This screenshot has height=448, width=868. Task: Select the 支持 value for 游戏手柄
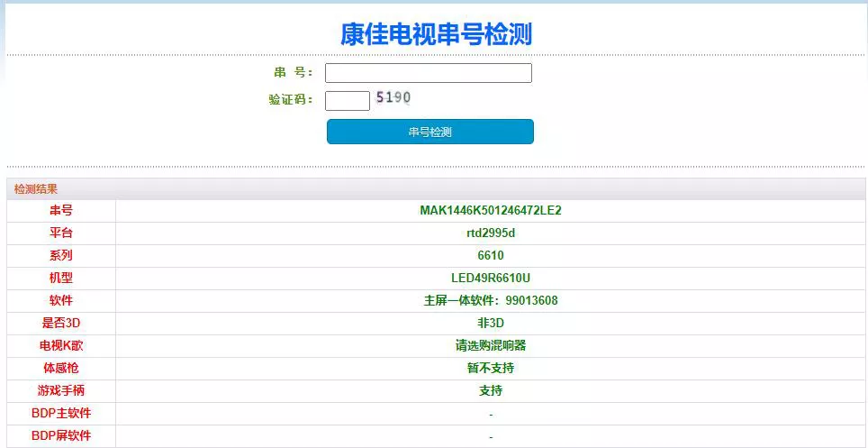pyautogui.click(x=491, y=391)
